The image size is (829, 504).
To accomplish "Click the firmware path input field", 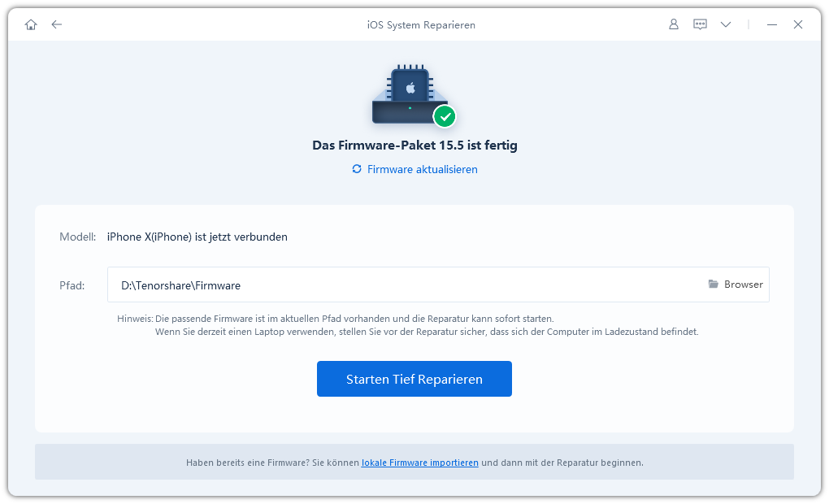I will 438,285.
